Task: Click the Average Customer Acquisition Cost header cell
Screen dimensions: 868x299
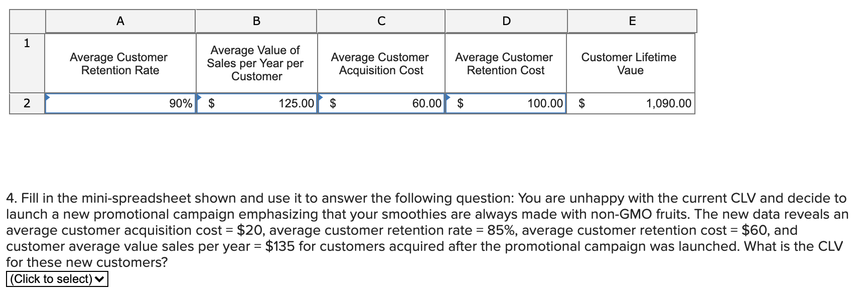Action: point(381,63)
